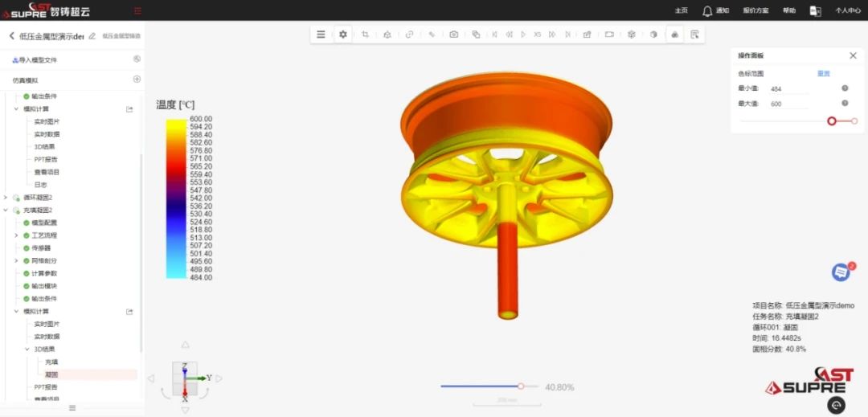Image resolution: width=868 pixels, height=417 pixels.
Task: Click the camera screenshot icon in toolbar
Action: tap(454, 35)
